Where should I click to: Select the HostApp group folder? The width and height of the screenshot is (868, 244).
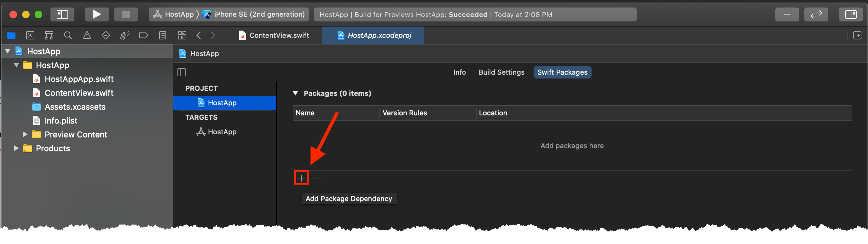pyautogui.click(x=52, y=65)
